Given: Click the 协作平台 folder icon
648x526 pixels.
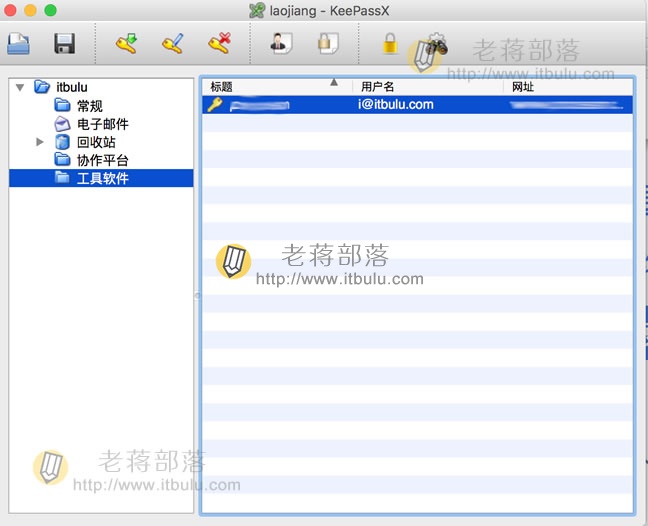Looking at the screenshot, I should (62, 159).
